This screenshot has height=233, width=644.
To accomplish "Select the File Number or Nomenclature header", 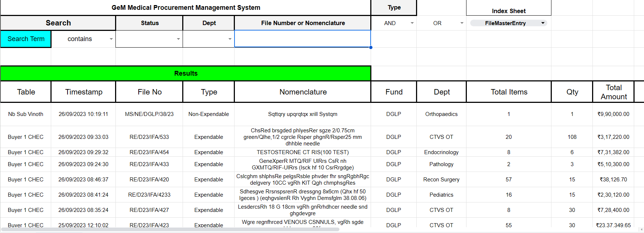I will [x=303, y=23].
